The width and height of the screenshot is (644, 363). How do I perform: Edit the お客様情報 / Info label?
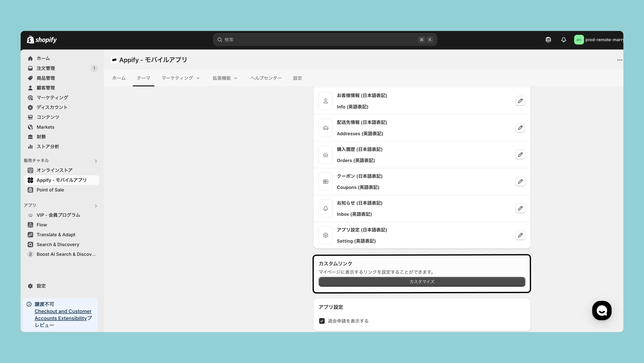point(520,101)
